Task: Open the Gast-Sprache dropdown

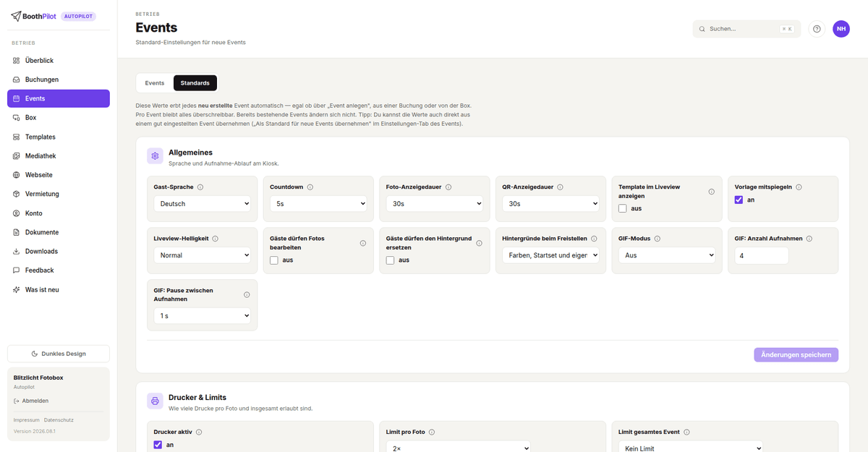Action: (x=202, y=204)
